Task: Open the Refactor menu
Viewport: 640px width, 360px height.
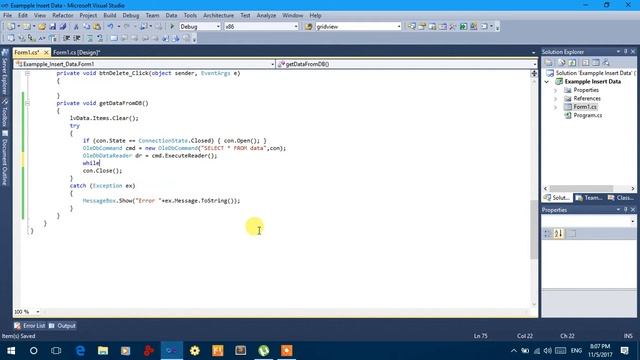Action: coord(62,16)
